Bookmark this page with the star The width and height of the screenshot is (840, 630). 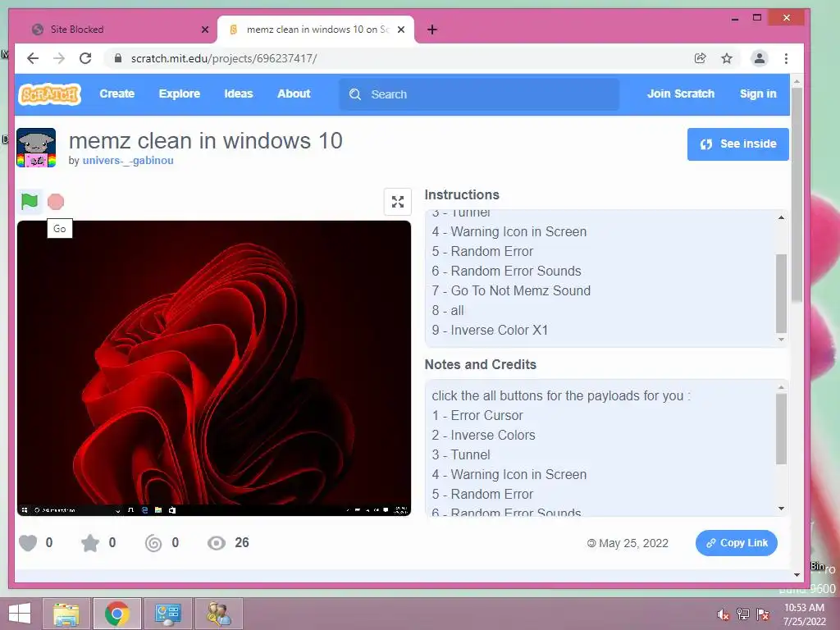[727, 58]
